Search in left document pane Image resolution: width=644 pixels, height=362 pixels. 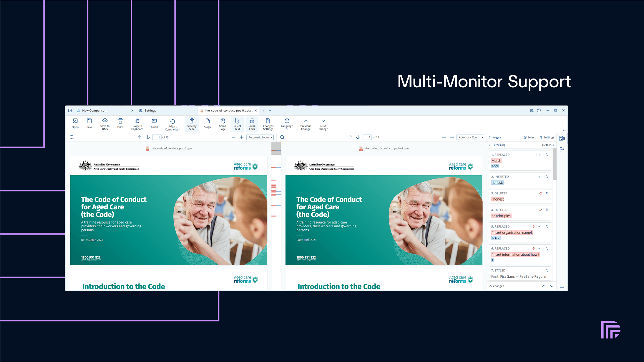click(x=72, y=137)
